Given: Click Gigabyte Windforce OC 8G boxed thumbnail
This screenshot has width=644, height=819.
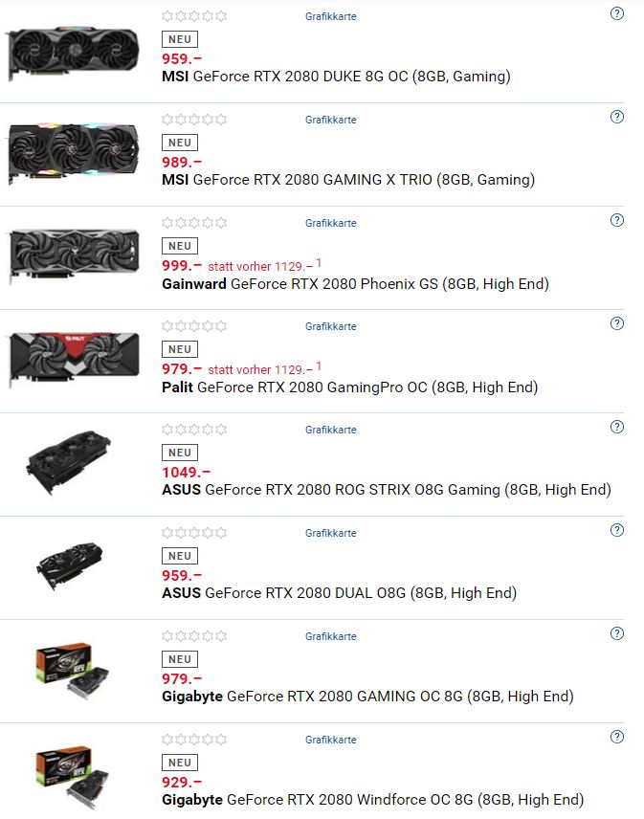Looking at the screenshot, I should point(72,777).
